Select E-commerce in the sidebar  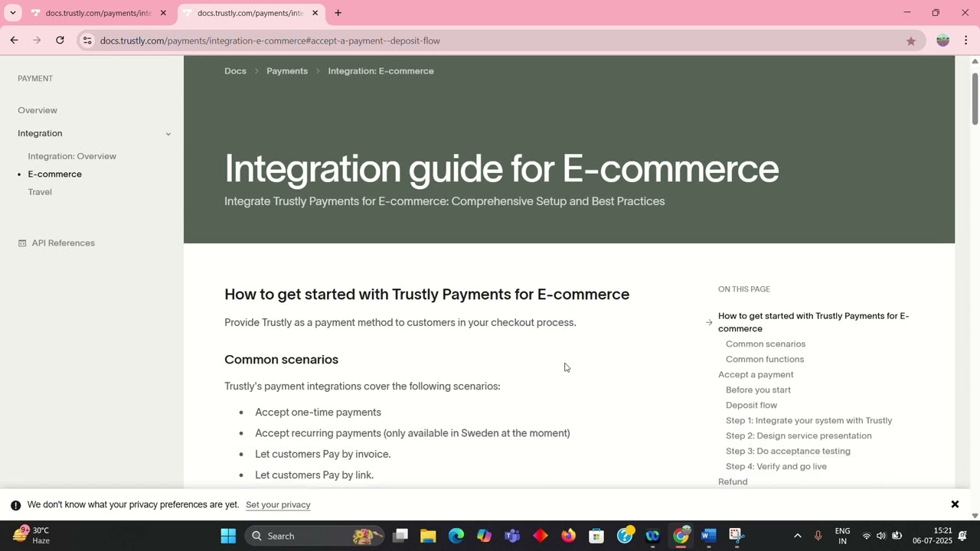[54, 174]
